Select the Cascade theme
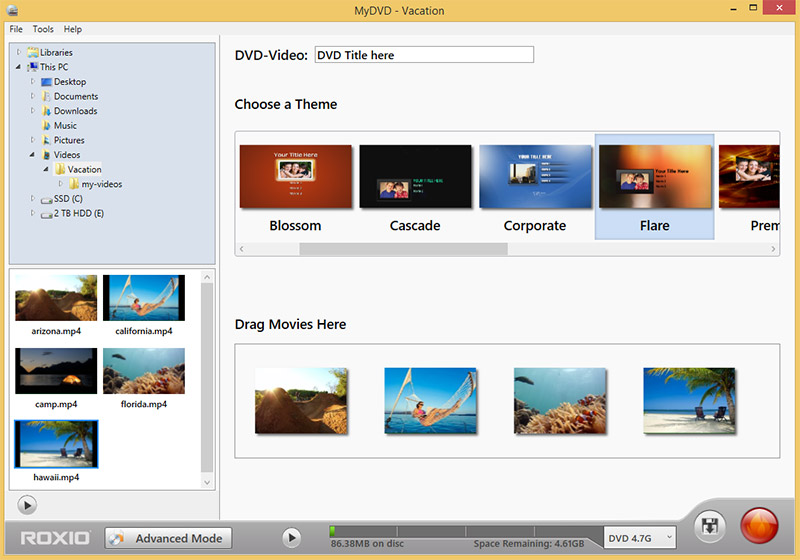 (x=415, y=187)
